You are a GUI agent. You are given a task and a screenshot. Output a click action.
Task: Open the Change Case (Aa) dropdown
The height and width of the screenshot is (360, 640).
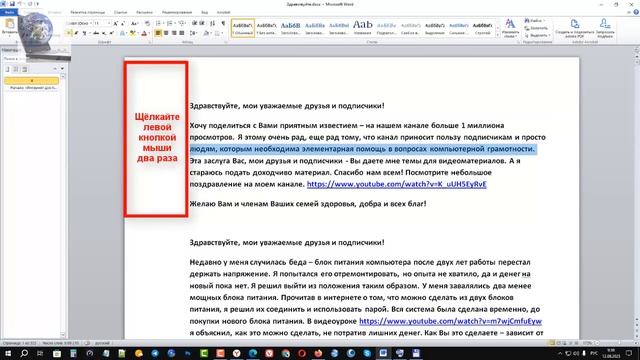134,23
